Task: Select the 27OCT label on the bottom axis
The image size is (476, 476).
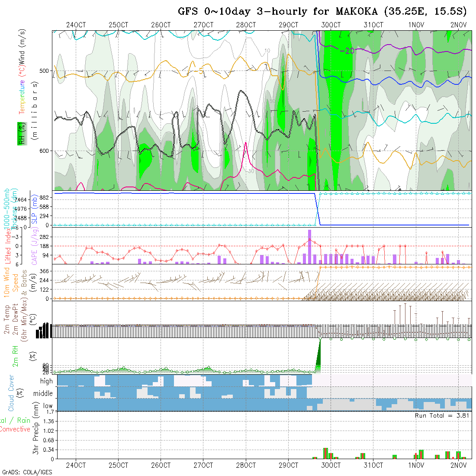Action: point(203,465)
